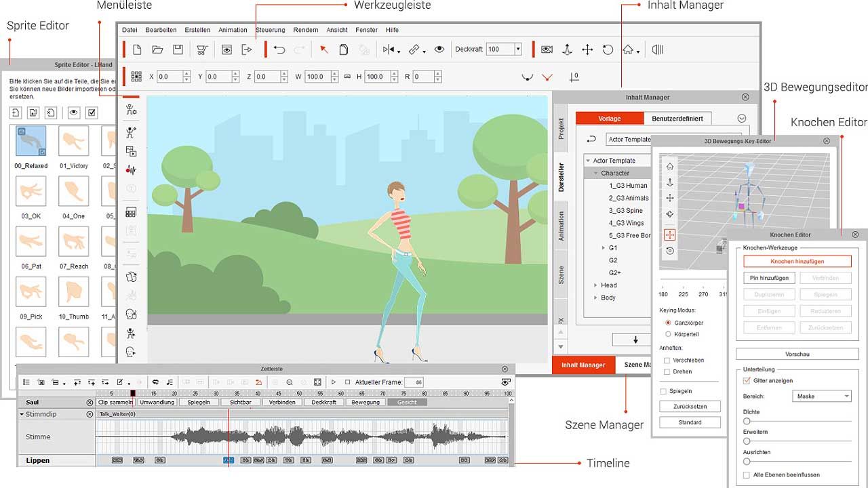Uncheck the Gitter anzeigen checkbox
The width and height of the screenshot is (868, 488).
pos(747,381)
